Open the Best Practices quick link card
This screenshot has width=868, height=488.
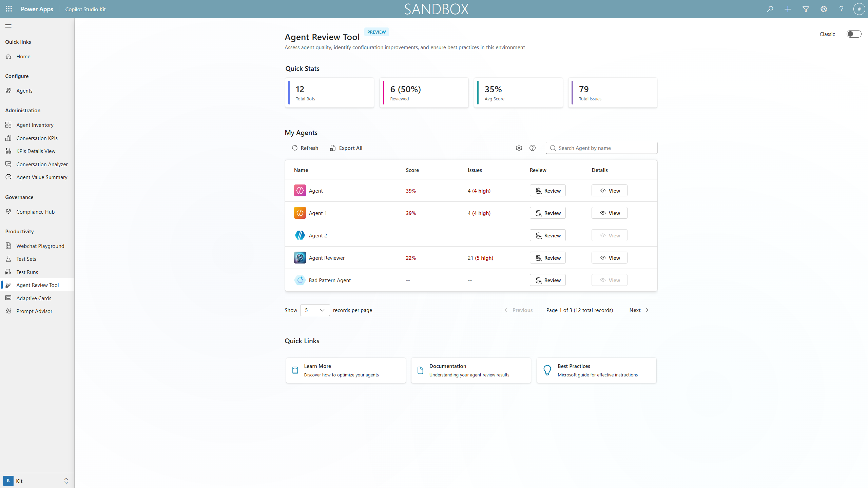point(596,370)
